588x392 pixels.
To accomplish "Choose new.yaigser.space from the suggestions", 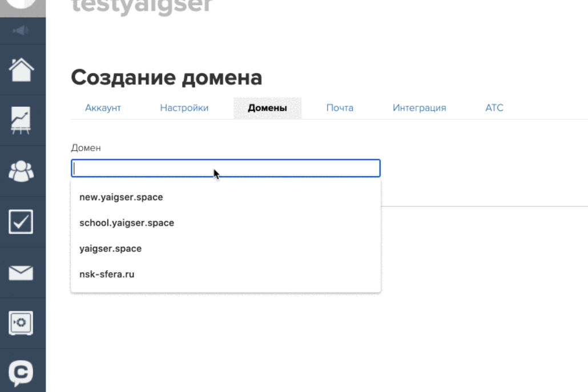I will (121, 197).
